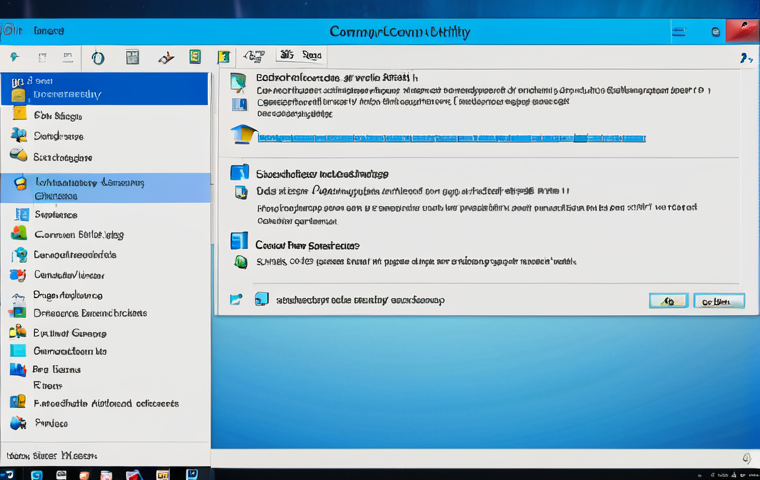Click the text link at the bottom of the sidebar
Viewport: 760px width, 480px height.
pos(52,456)
